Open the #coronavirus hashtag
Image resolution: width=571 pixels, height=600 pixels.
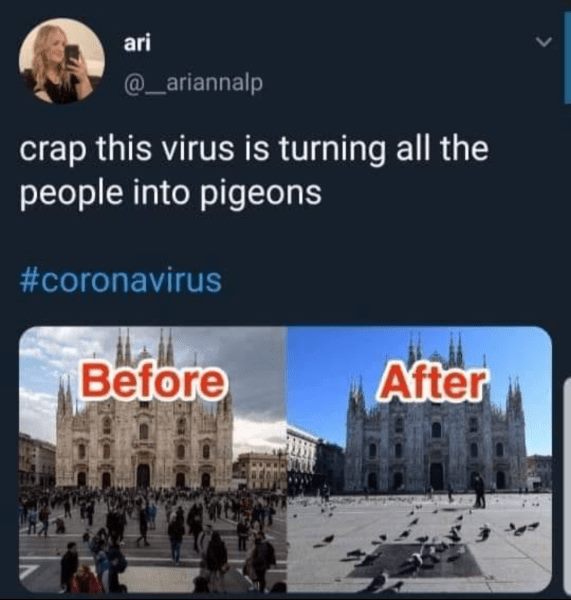[x=121, y=280]
